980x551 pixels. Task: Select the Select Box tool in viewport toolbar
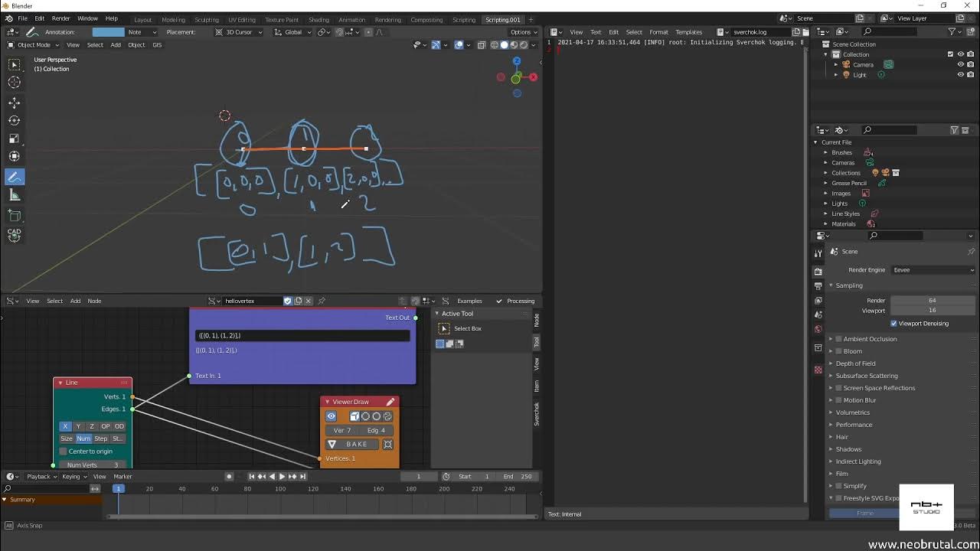click(15, 65)
